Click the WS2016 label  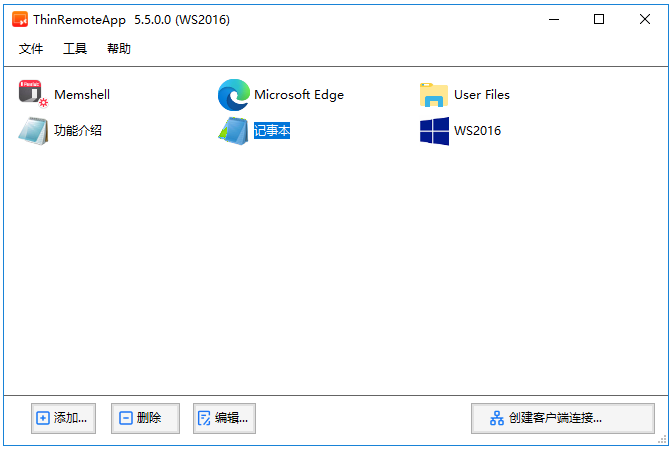(478, 130)
